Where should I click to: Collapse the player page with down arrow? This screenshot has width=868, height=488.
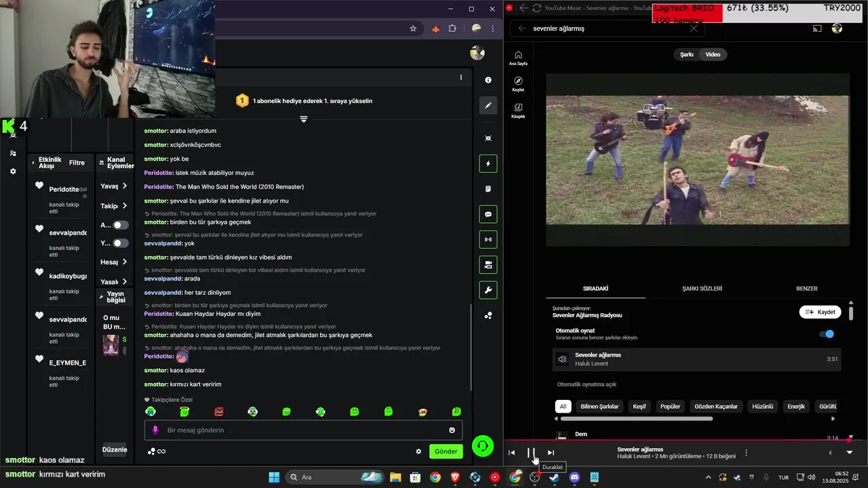(849, 453)
